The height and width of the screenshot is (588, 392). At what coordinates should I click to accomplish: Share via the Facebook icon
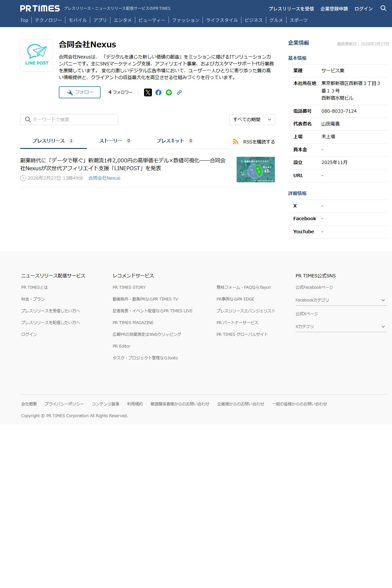(x=158, y=92)
